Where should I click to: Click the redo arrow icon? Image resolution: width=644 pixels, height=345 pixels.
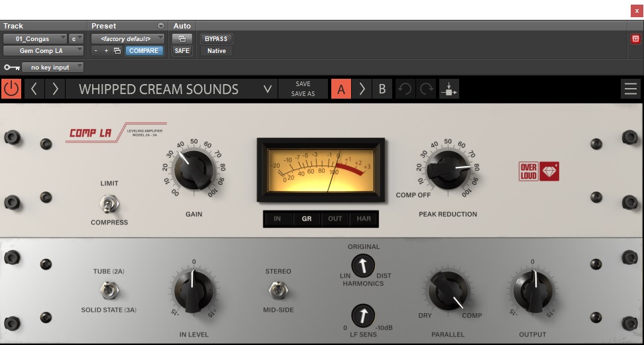coord(427,89)
